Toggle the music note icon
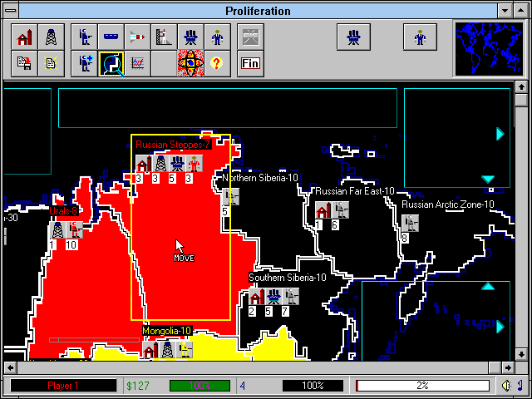Screen dimensions: 532x399 coord(520,386)
